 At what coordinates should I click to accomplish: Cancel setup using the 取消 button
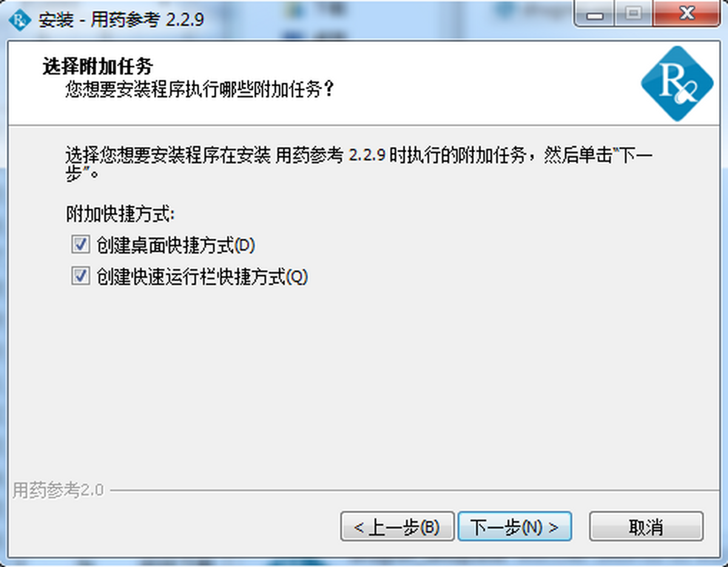[x=646, y=527]
